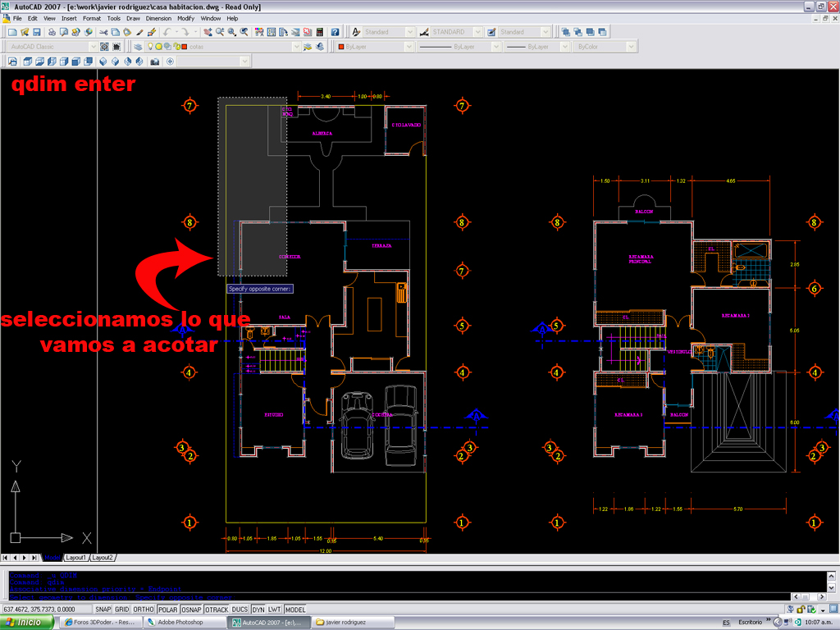The height and width of the screenshot is (630, 840).
Task: Click the Help question mark icon
Action: [335, 32]
